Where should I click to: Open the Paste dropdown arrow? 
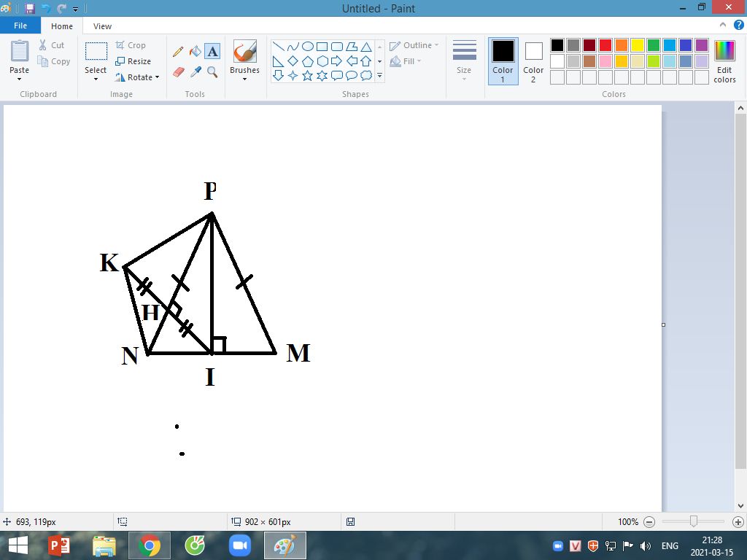point(19,79)
